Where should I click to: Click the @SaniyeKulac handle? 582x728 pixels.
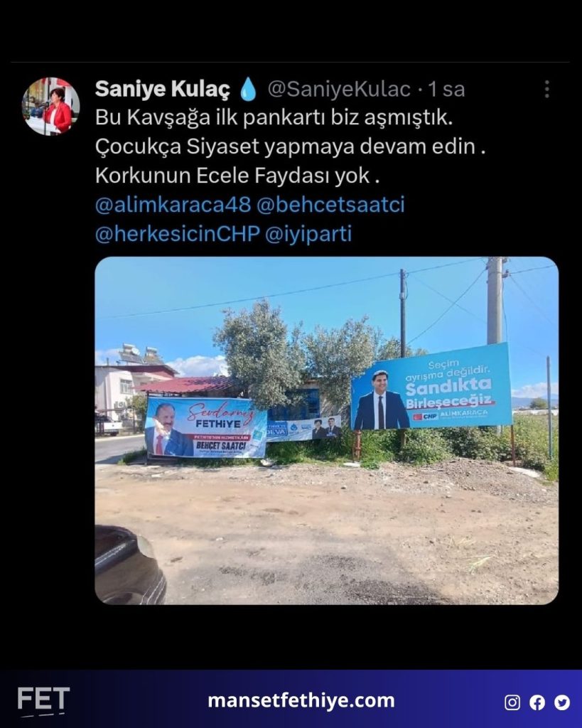tap(339, 89)
